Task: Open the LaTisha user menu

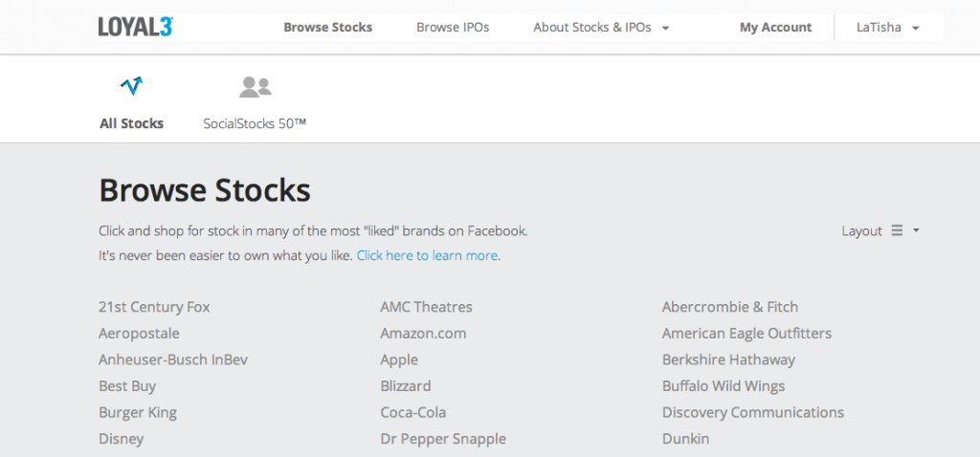Action: [888, 28]
